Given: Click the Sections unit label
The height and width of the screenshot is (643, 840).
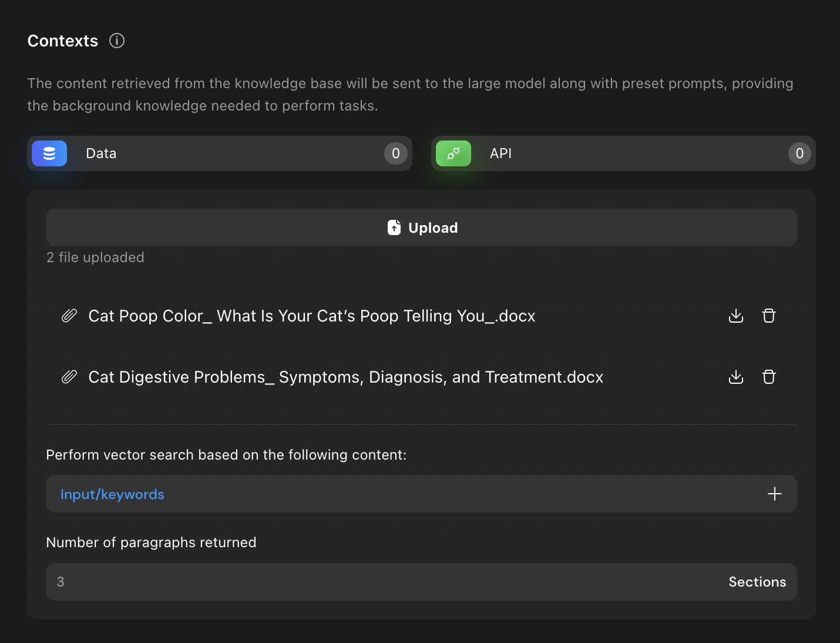Looking at the screenshot, I should [x=757, y=582].
